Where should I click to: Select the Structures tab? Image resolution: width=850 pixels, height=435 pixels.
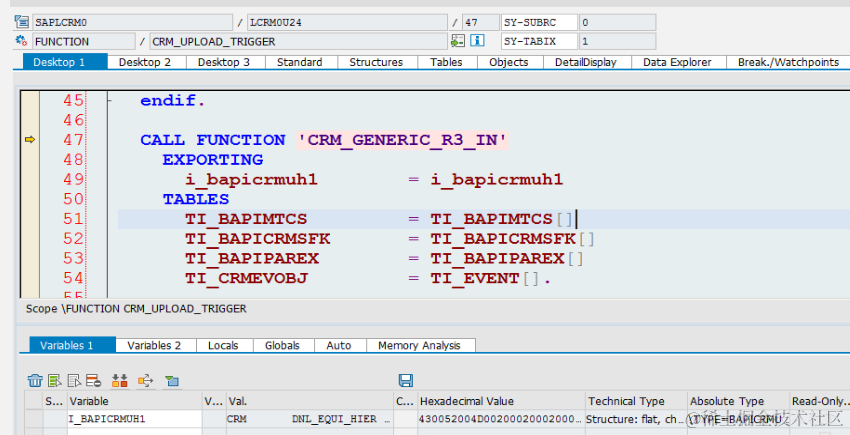[376, 62]
